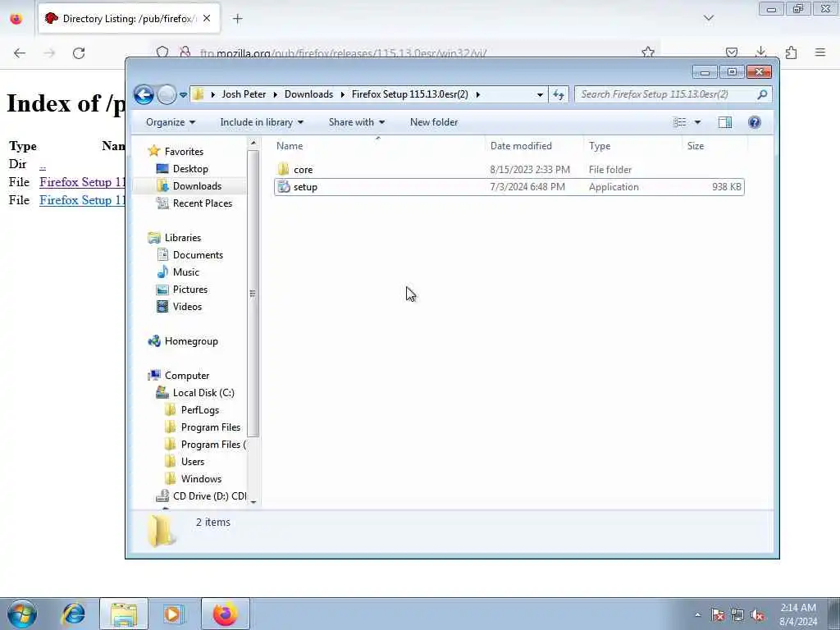Open the view options dropdown arrow
Image resolution: width=840 pixels, height=630 pixels.
pos(697,122)
